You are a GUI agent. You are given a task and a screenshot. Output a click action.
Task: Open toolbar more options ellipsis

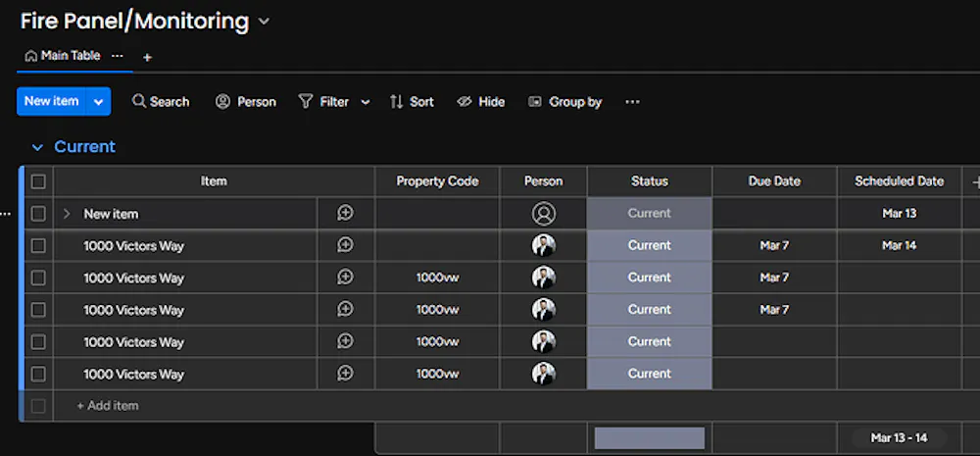click(632, 102)
